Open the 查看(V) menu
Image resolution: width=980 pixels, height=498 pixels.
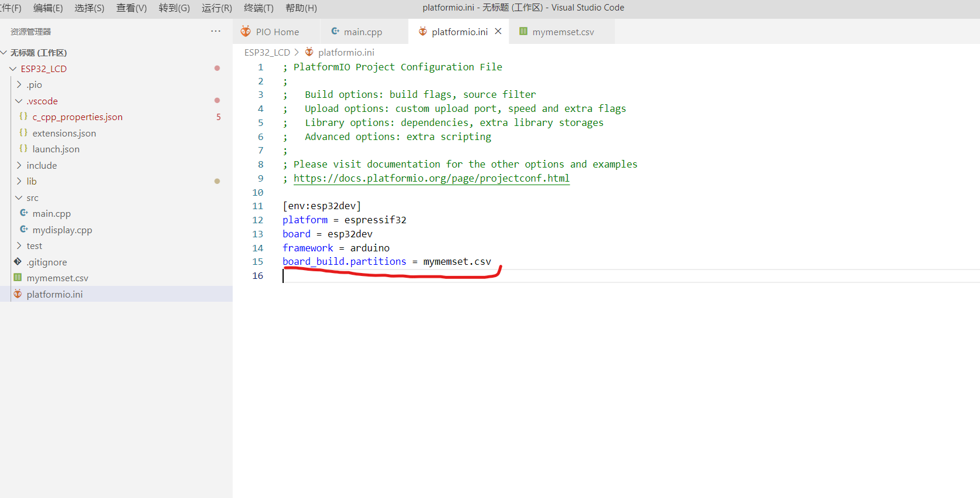coord(132,8)
